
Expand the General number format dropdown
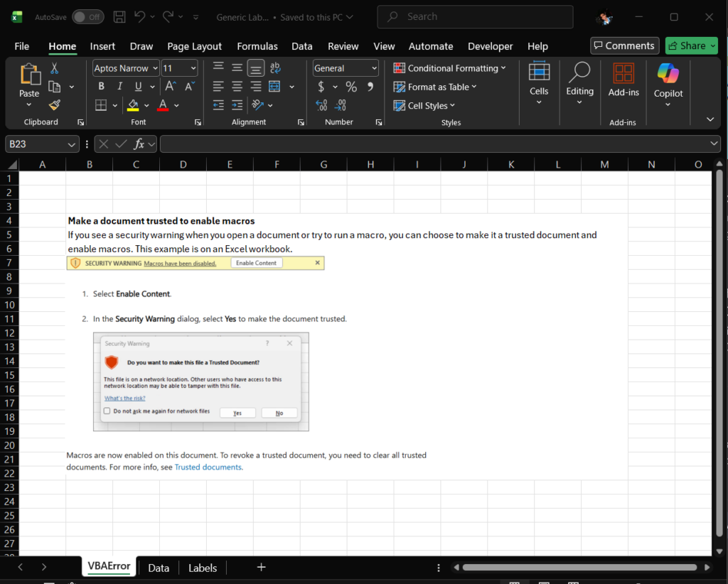[374, 68]
